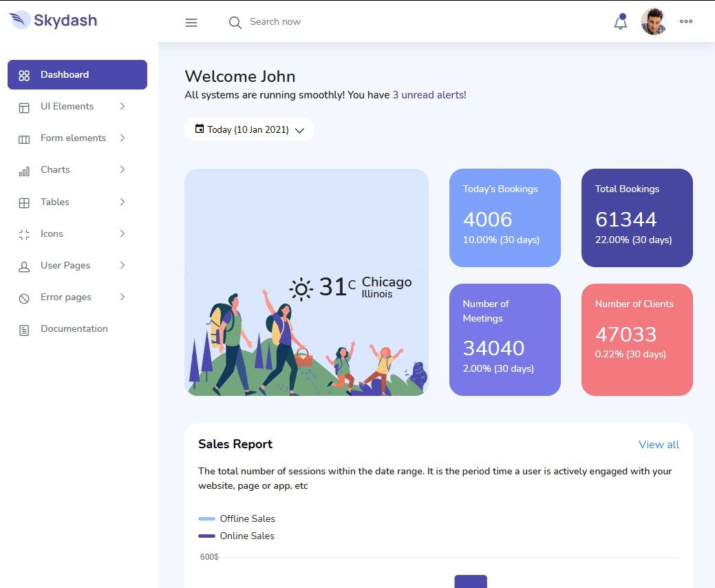Open the 3 unread alerts link
The image size is (715, 588).
428,94
